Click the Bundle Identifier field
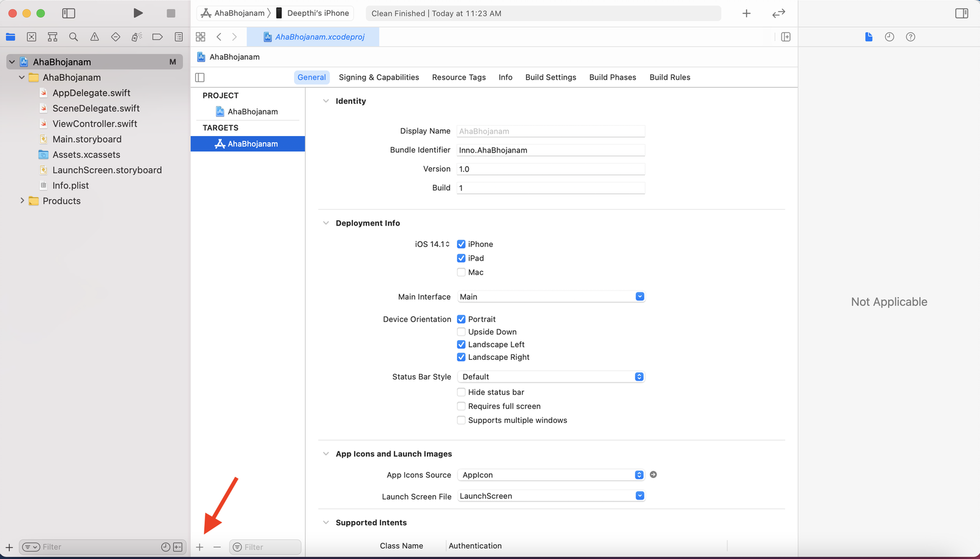 click(551, 150)
